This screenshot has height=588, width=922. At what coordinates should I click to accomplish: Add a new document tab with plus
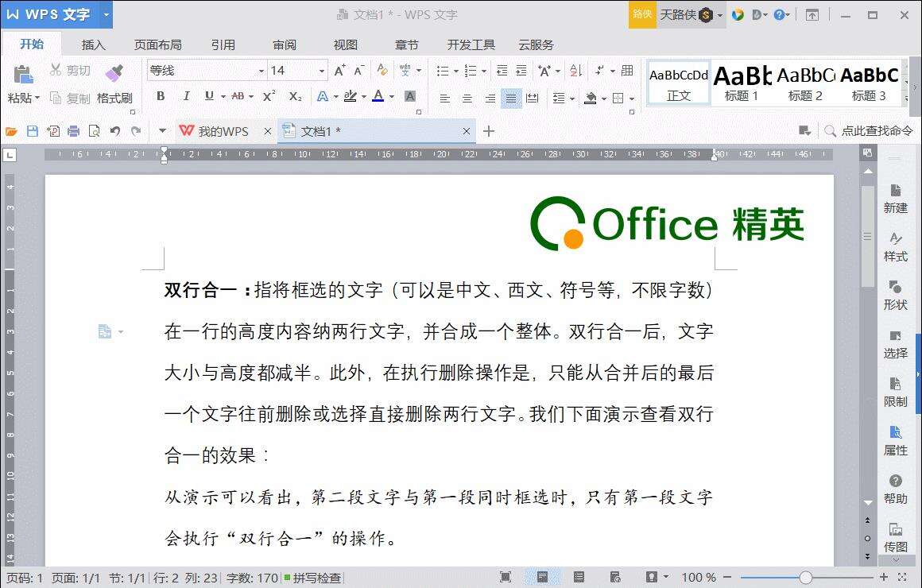click(489, 131)
